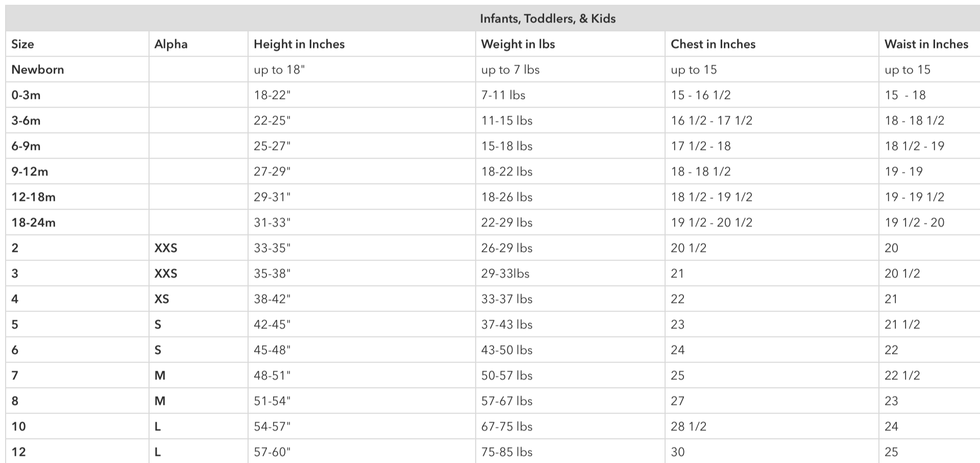980x463 pixels.
Task: Click the 43-50 lbs weight cell
Action: click(507, 350)
